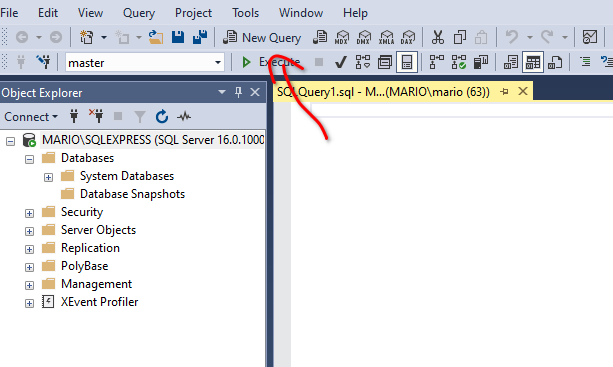Toggle the Object Explorer auto-hide pin
613x367 pixels.
[x=238, y=92]
